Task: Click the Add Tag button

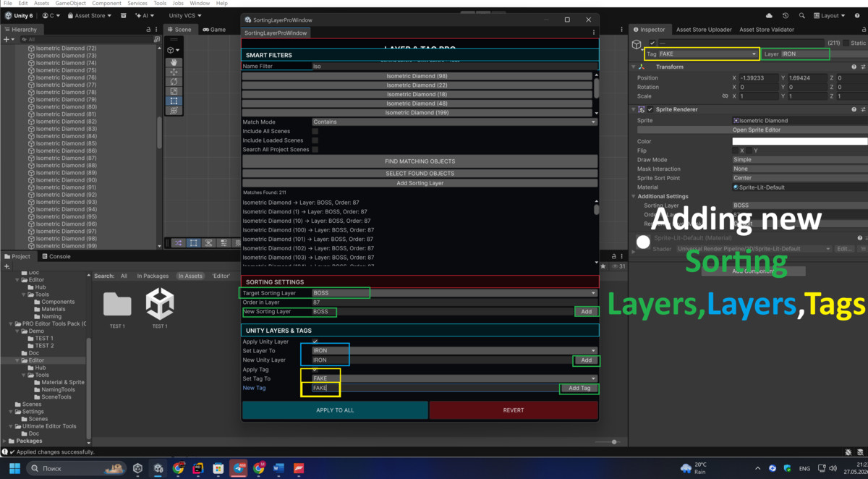Action: click(x=579, y=389)
